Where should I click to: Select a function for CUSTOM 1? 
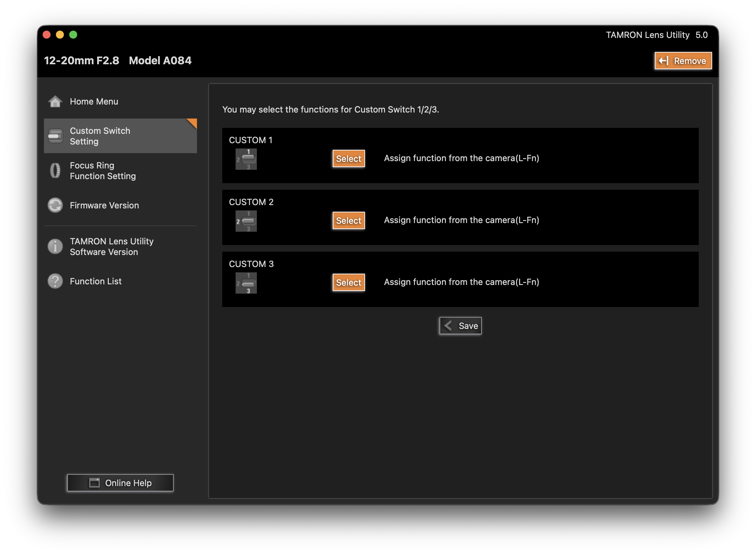coord(348,158)
